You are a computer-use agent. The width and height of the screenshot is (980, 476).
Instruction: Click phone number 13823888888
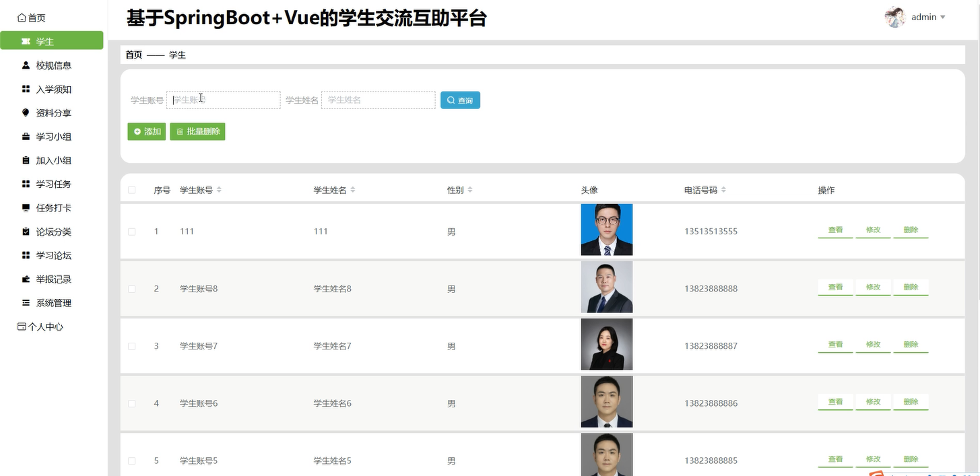pyautogui.click(x=711, y=289)
